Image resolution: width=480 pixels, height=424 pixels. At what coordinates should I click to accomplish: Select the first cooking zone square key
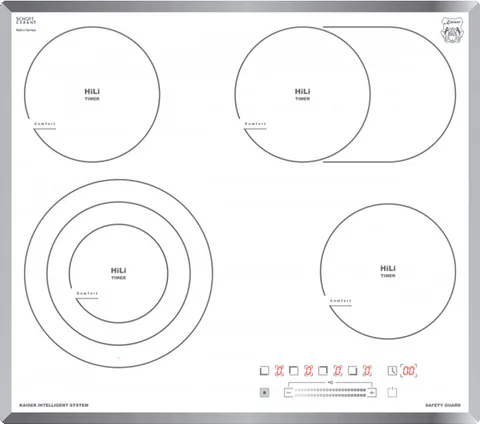(264, 370)
